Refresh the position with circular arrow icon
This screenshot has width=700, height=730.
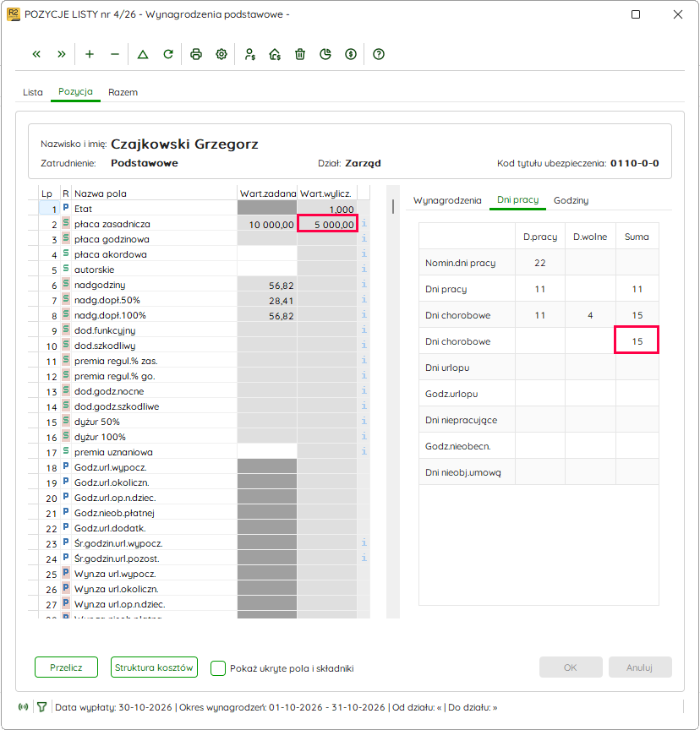(x=168, y=54)
